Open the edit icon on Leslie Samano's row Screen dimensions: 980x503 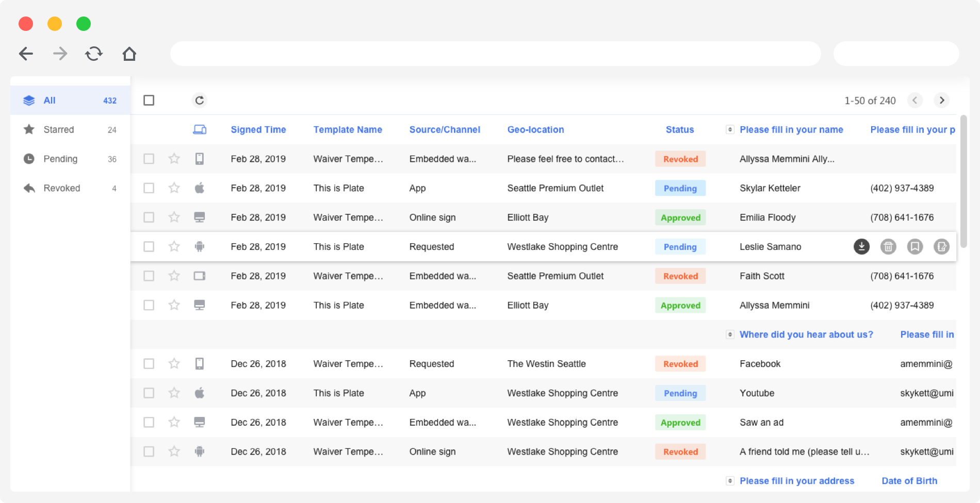[942, 247]
